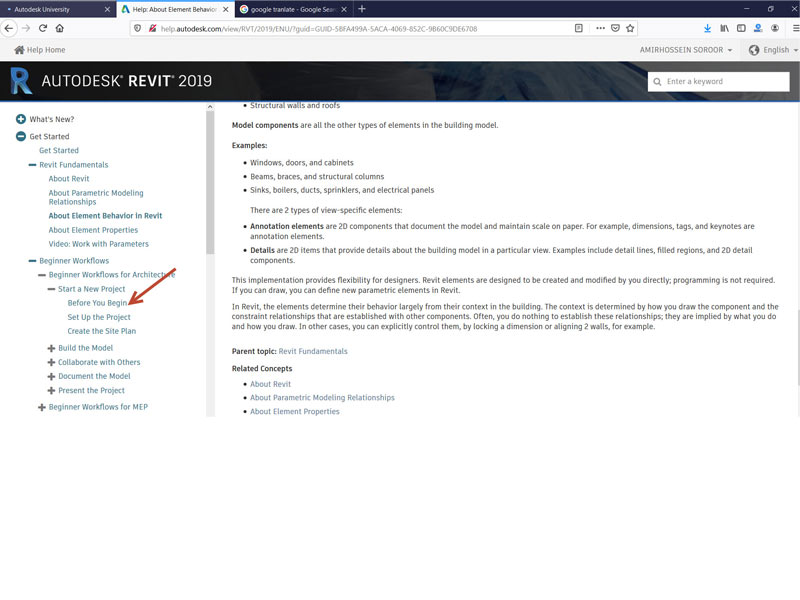The image size is (800, 600).
Task: Save the page to Pocket
Action: (615, 29)
